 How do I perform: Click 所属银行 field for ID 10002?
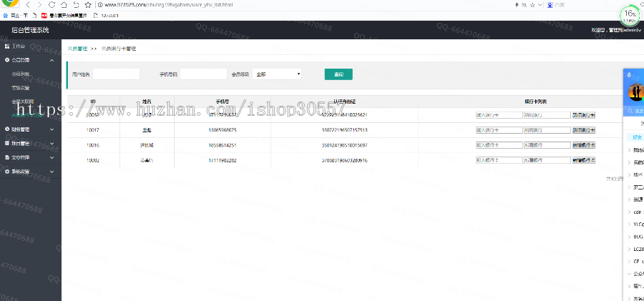pyautogui.click(x=547, y=159)
